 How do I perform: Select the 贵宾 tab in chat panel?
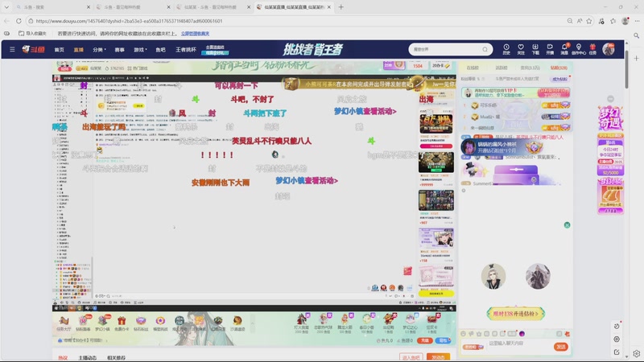tap(530, 68)
